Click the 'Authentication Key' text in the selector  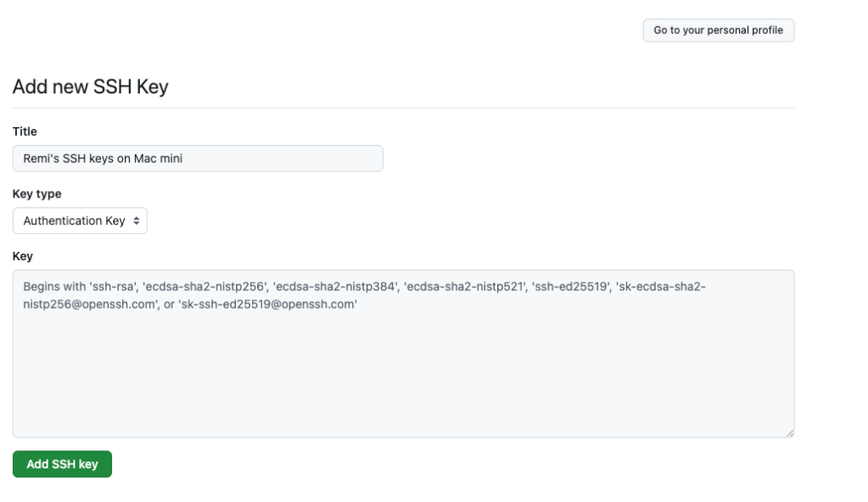[x=74, y=220]
